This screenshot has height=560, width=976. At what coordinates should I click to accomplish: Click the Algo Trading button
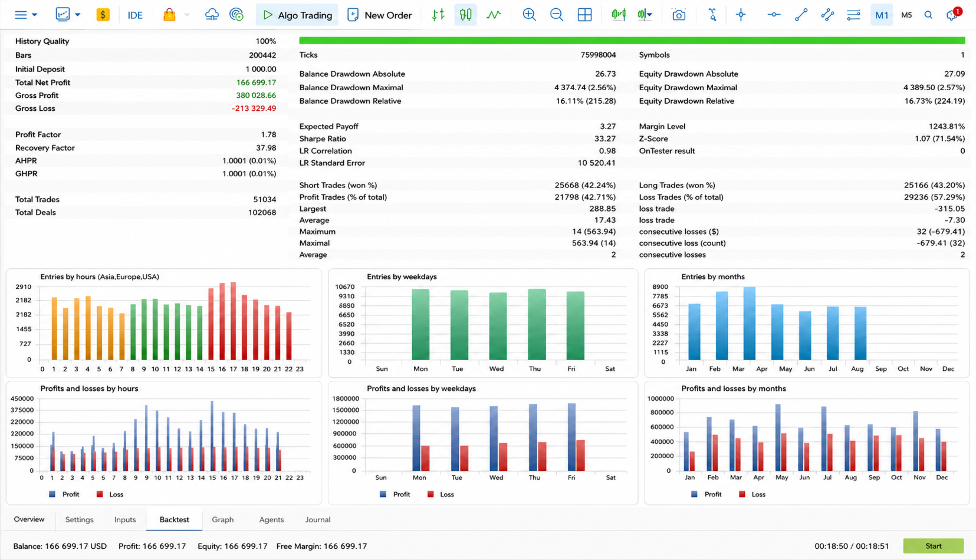[x=297, y=15]
